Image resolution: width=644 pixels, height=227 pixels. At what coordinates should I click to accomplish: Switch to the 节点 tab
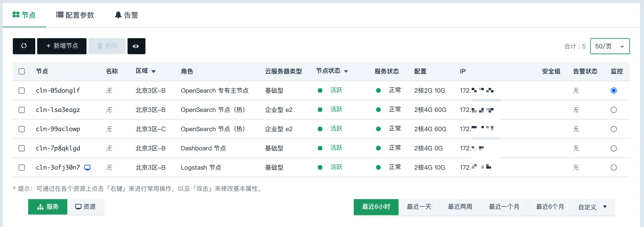click(24, 15)
